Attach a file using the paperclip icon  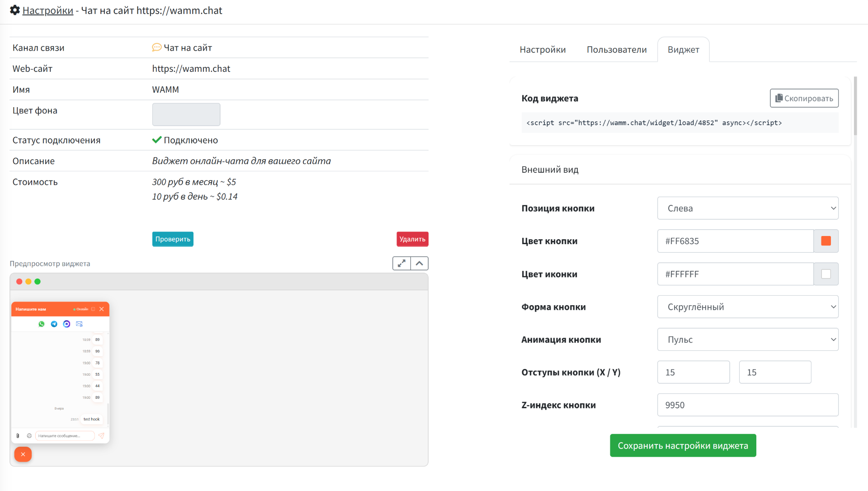(18, 436)
